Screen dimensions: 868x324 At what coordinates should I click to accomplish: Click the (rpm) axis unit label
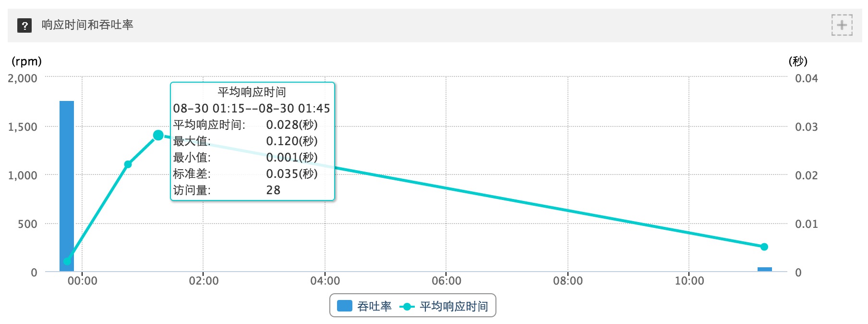coord(26,62)
